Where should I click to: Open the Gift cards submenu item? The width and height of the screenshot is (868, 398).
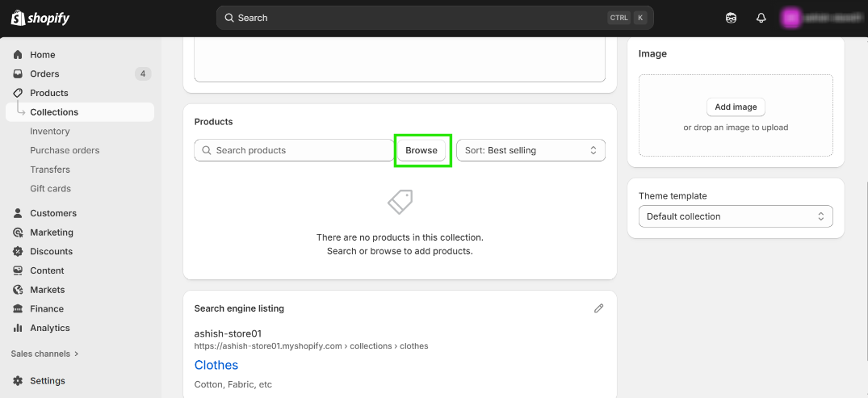tap(50, 189)
